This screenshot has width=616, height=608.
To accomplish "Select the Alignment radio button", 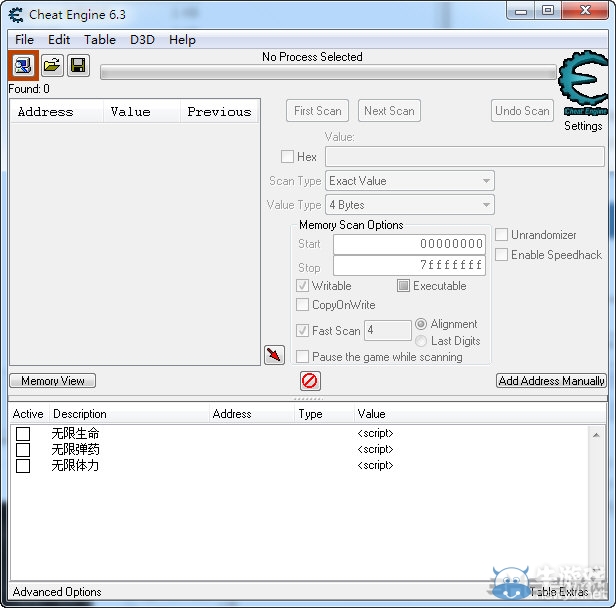I will coord(421,324).
